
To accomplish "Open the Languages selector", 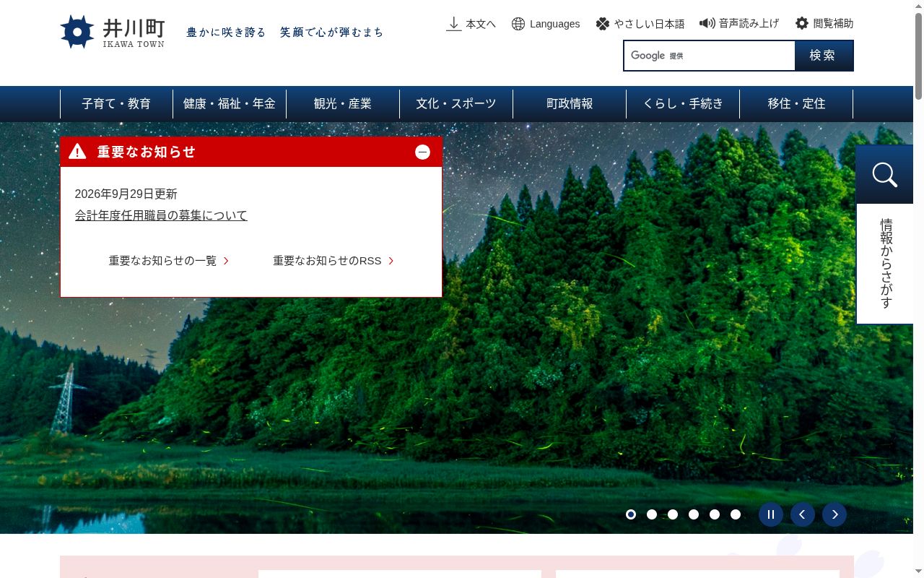I will (x=545, y=24).
